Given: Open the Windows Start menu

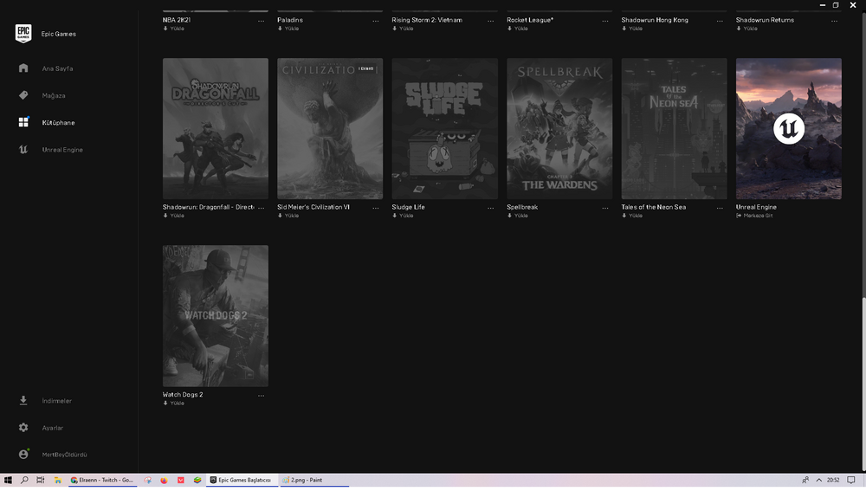Looking at the screenshot, I should click(x=8, y=481).
